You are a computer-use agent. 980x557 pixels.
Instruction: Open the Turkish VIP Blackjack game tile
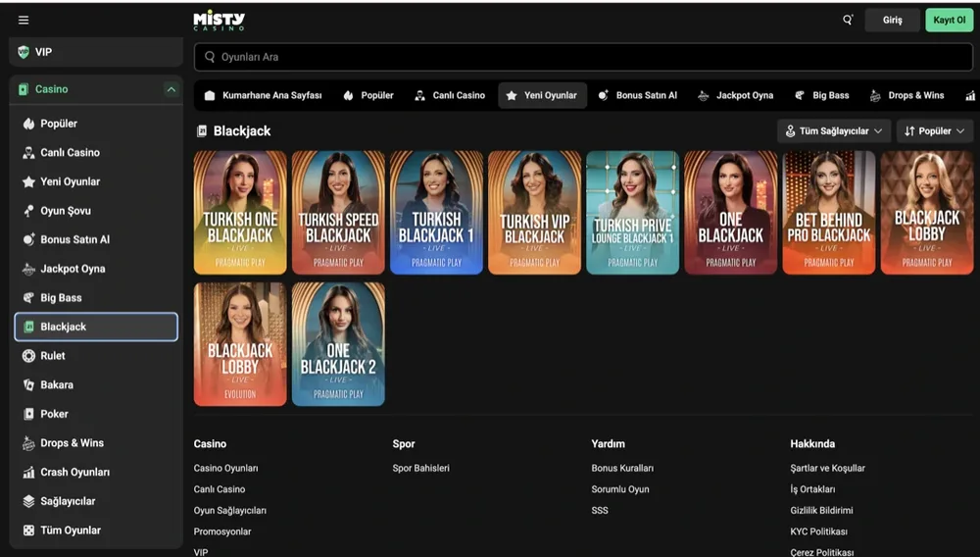(534, 213)
